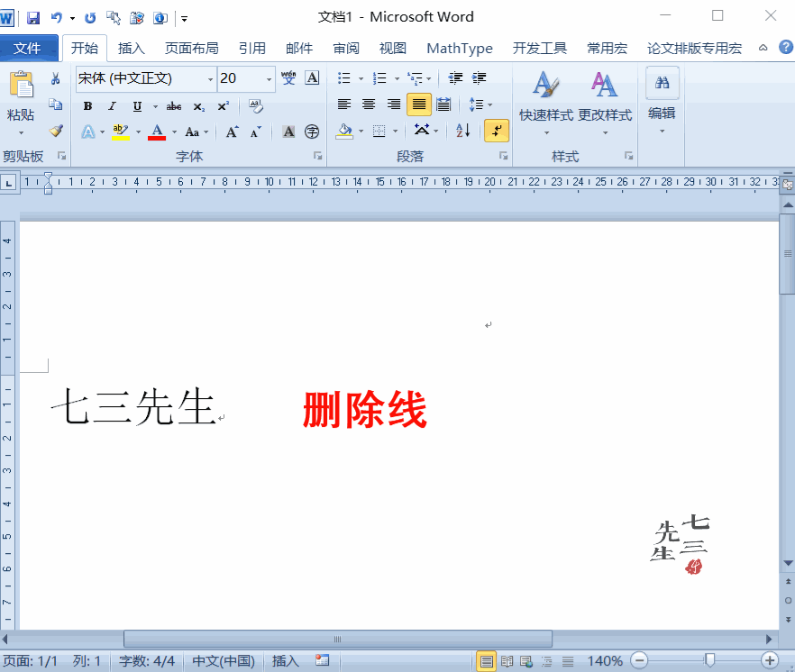
Task: Click the Bullets list icon
Action: coord(344,78)
